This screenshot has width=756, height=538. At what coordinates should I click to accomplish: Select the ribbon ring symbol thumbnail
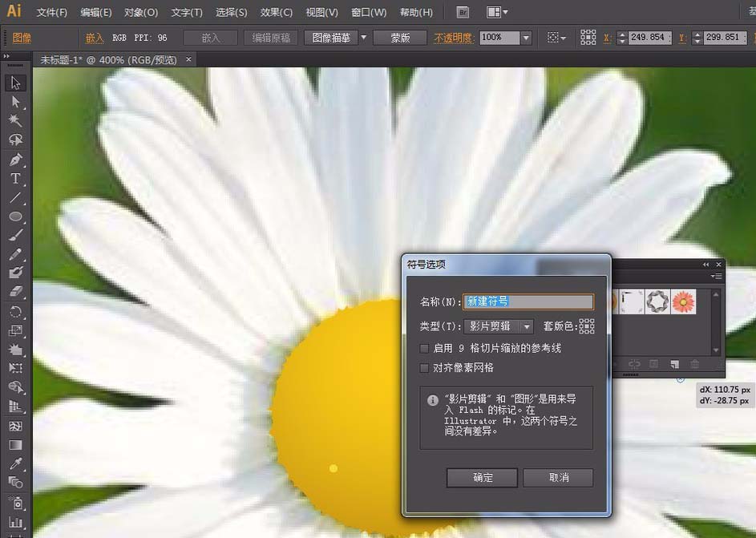pos(657,301)
